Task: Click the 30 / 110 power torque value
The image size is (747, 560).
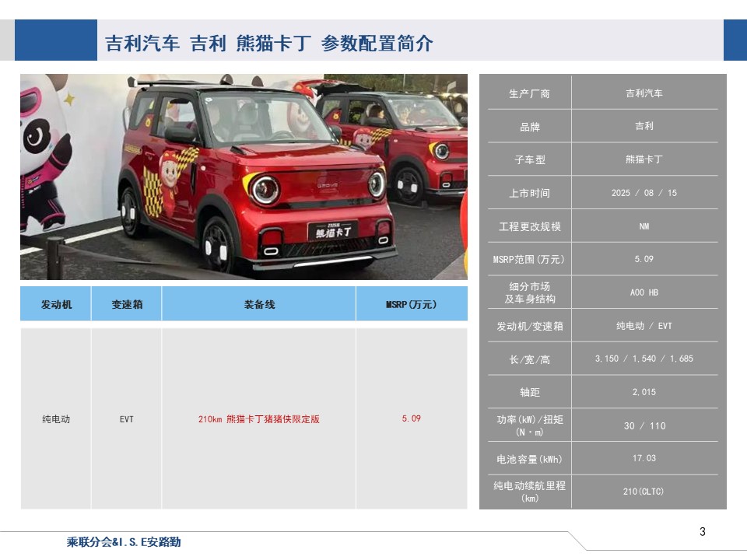Action: 644,425
